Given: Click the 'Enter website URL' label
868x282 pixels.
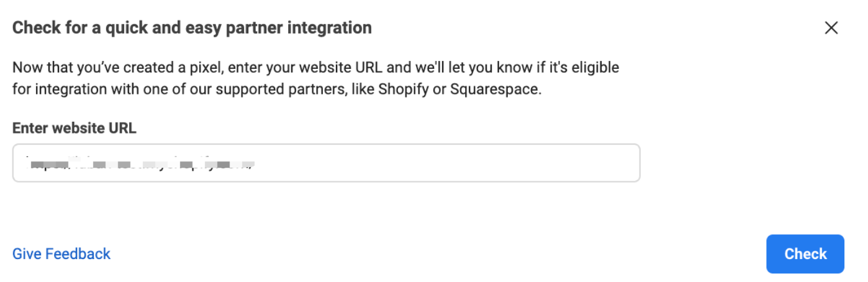Looking at the screenshot, I should click(x=74, y=129).
